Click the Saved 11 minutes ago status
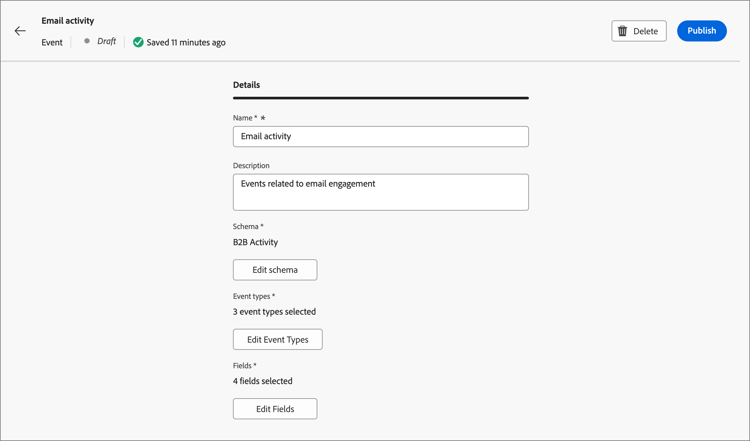 (186, 43)
